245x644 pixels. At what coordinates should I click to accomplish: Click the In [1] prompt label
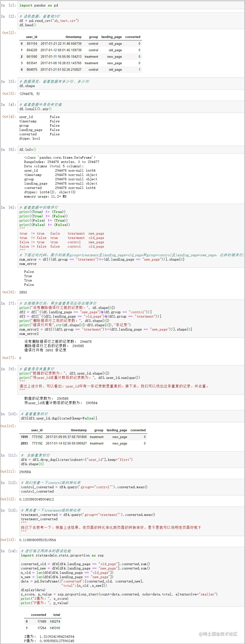pyautogui.click(x=8, y=5)
